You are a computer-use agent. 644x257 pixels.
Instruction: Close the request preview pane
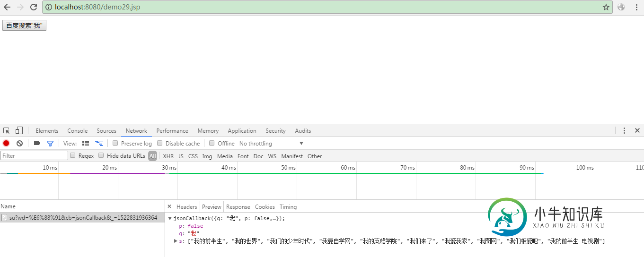(x=169, y=206)
